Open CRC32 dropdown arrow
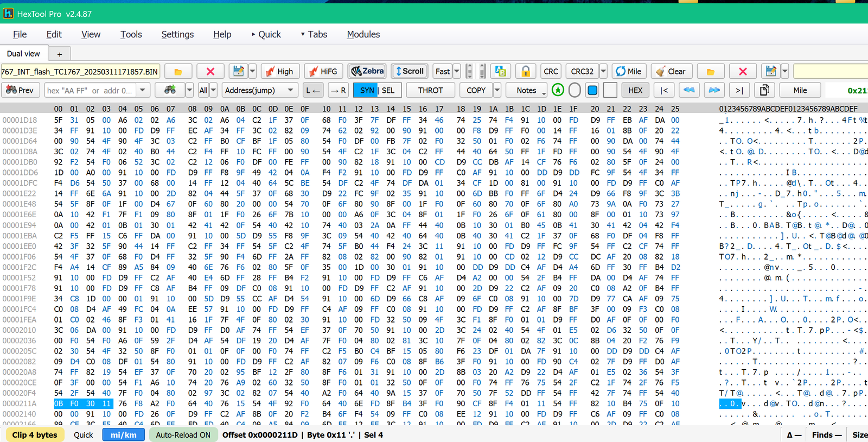The width and height of the screenshot is (868, 442). point(603,71)
